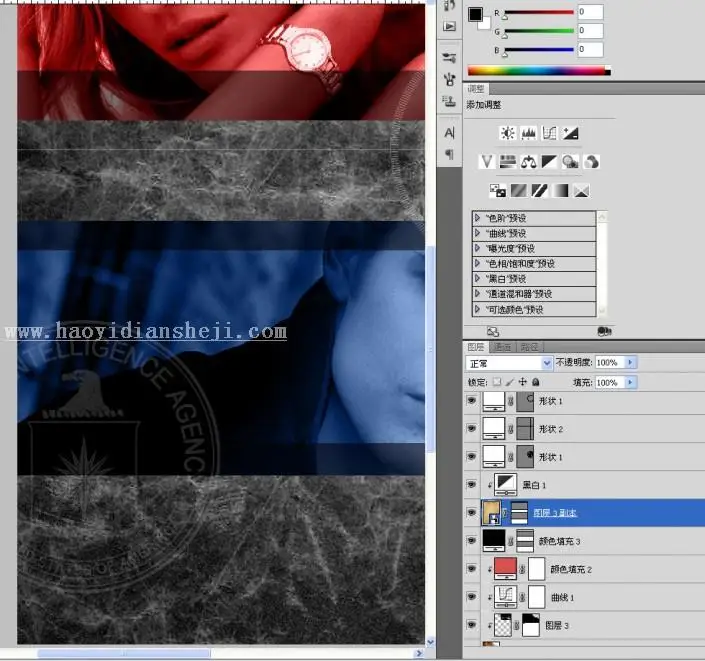The image size is (705, 661).
Task: Toggle visibility of 曲线 1 layer
Action: pyautogui.click(x=471, y=597)
